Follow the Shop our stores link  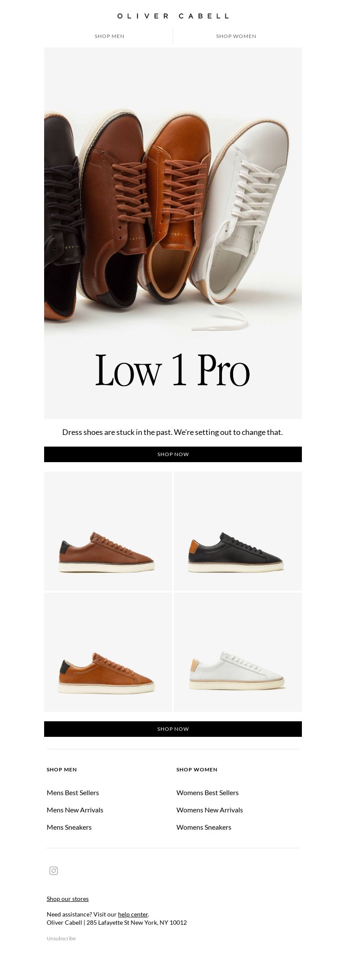(x=67, y=899)
